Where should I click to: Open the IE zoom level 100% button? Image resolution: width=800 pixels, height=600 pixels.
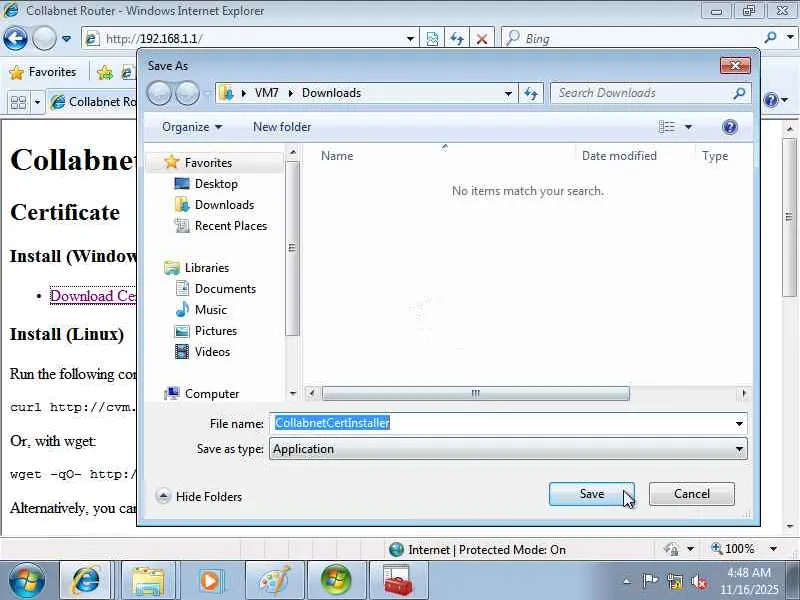(733, 549)
